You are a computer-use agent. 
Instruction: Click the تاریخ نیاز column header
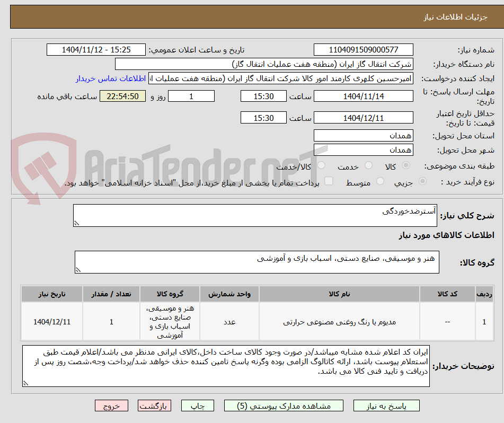(52, 294)
